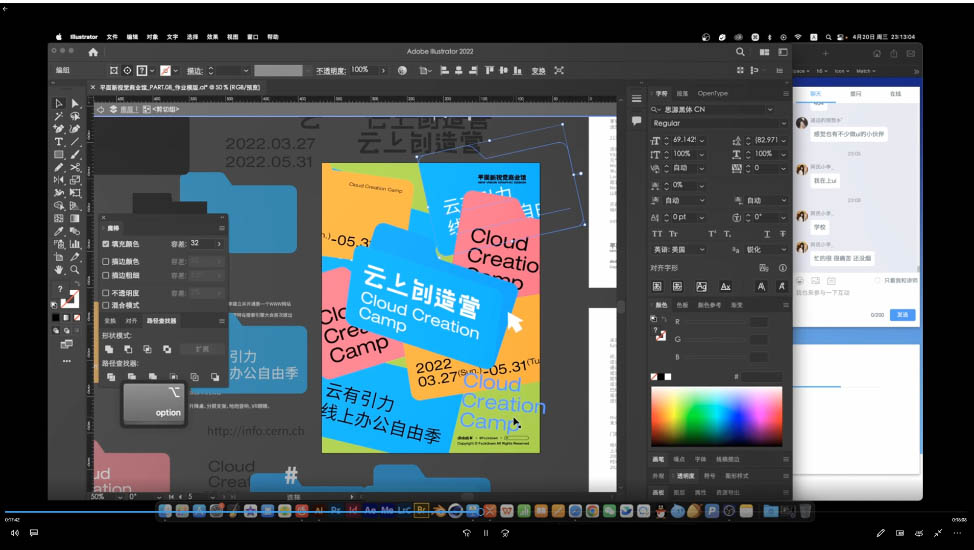
Task: Open the edit toolbar three-dots button
Action: coord(66,361)
